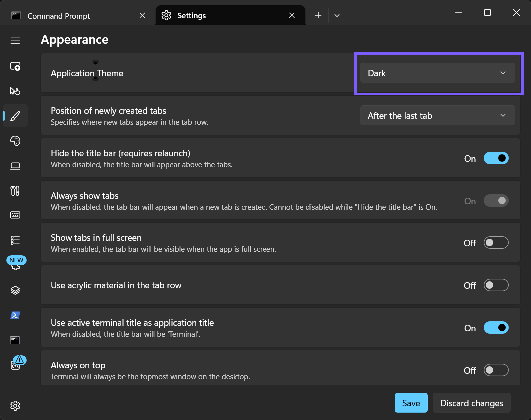Open Rendering settings laptop icon
Image resolution: width=531 pixels, height=420 pixels.
click(x=15, y=166)
